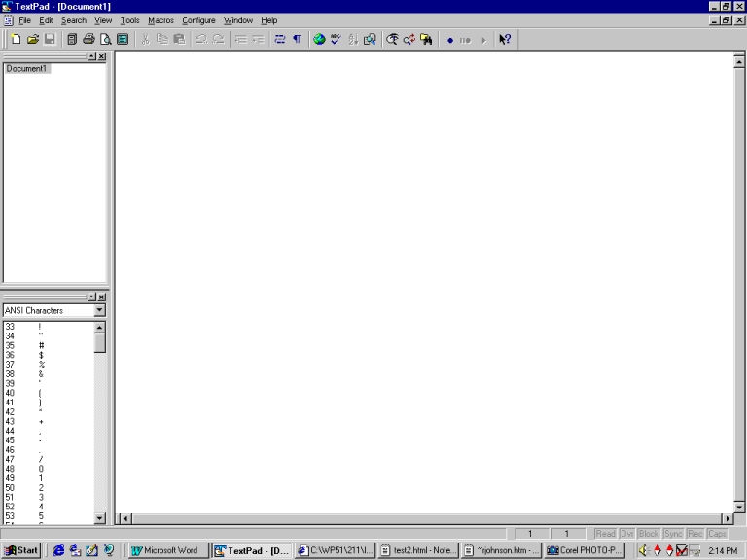This screenshot has width=747, height=560.
Task: Click the Find binoculars icon
Action: [392, 40]
